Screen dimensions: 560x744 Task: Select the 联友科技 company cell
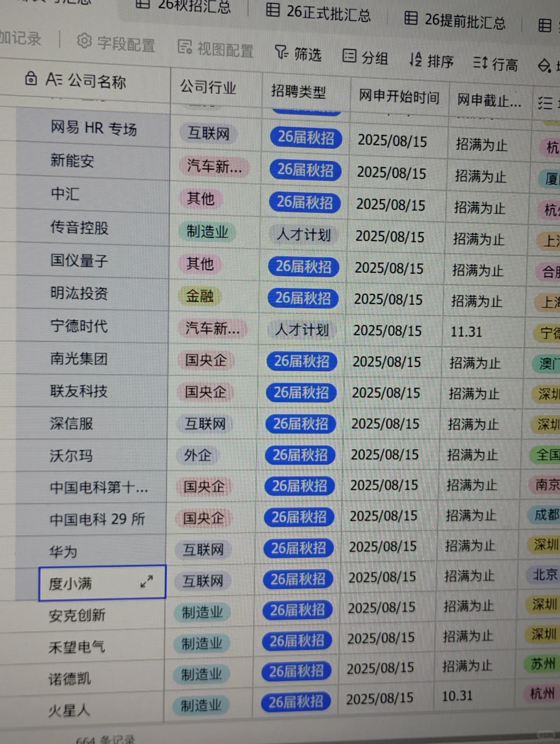coord(92,391)
